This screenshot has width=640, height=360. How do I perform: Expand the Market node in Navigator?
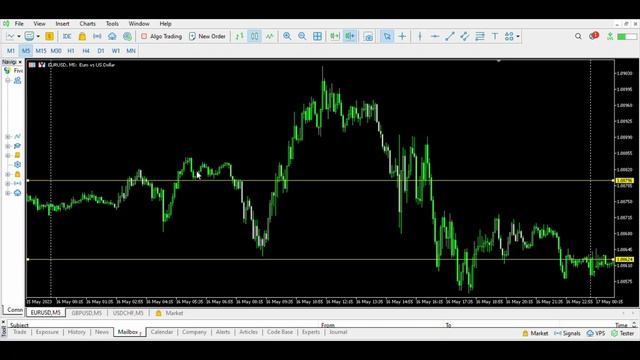[8, 174]
